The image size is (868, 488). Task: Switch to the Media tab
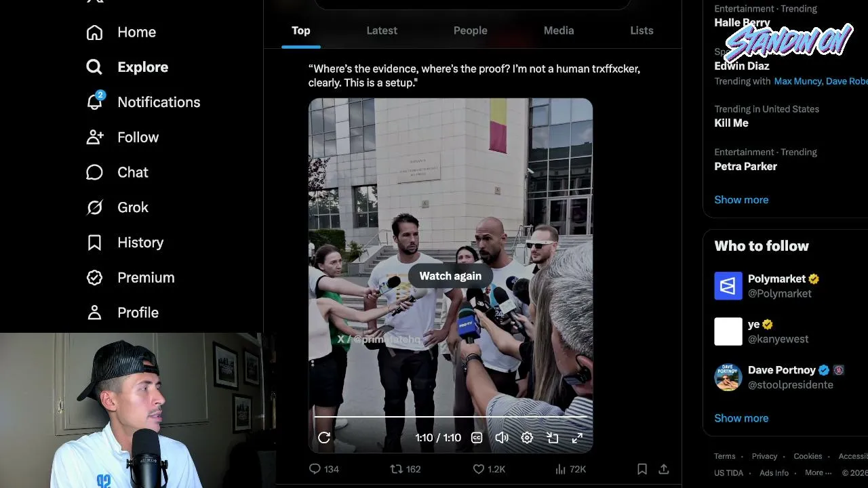tap(559, 30)
